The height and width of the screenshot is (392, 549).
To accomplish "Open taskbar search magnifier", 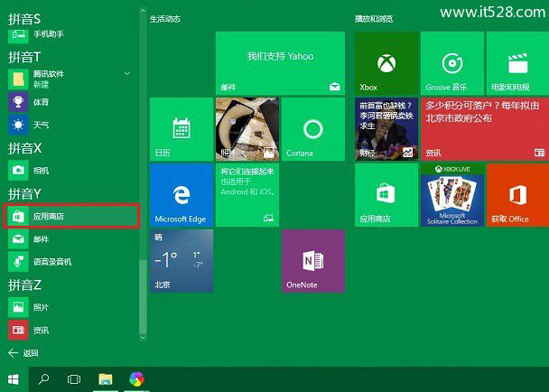I will click(x=43, y=379).
